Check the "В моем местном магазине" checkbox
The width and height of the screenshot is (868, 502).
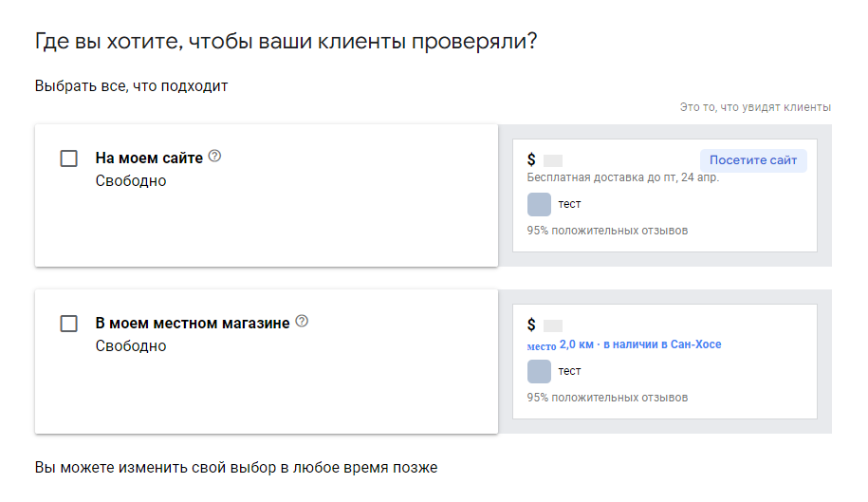coord(68,324)
